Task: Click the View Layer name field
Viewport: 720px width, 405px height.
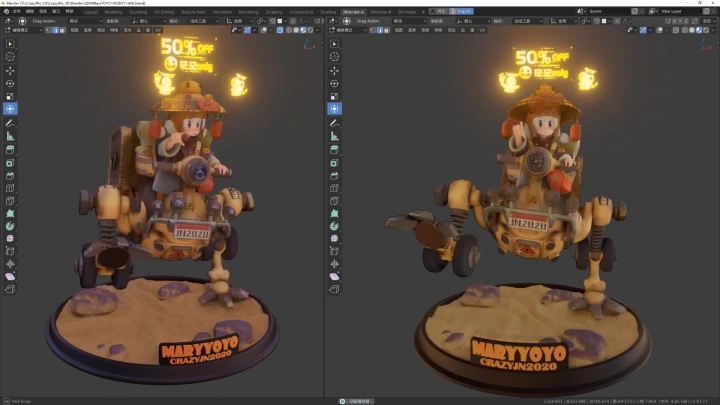Action: click(x=681, y=11)
